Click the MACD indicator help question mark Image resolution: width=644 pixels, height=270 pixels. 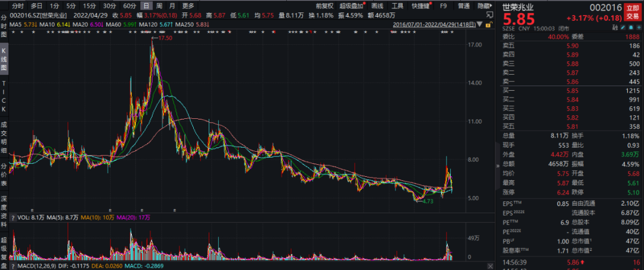14,265
